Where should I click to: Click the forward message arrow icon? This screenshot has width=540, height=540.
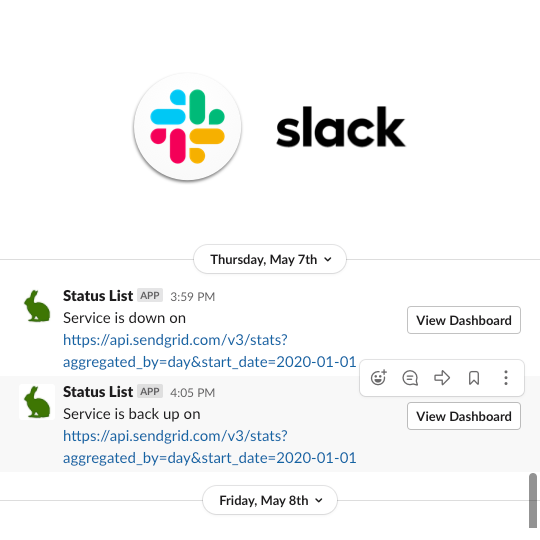[442, 378]
